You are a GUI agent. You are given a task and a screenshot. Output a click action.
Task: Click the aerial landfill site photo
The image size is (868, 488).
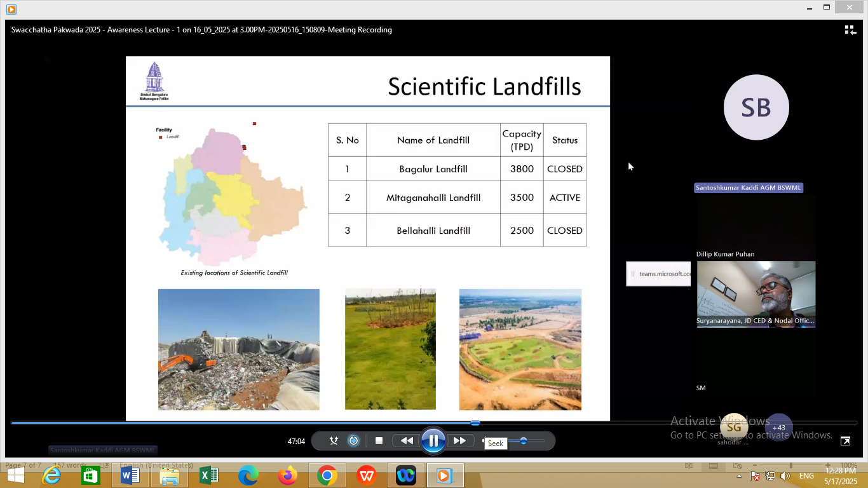coord(520,349)
